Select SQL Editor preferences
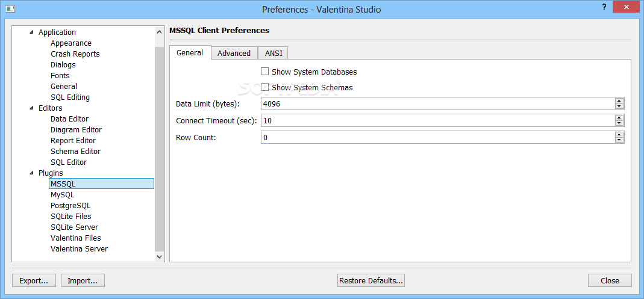Screen dimensions: 644x299 tap(69, 162)
